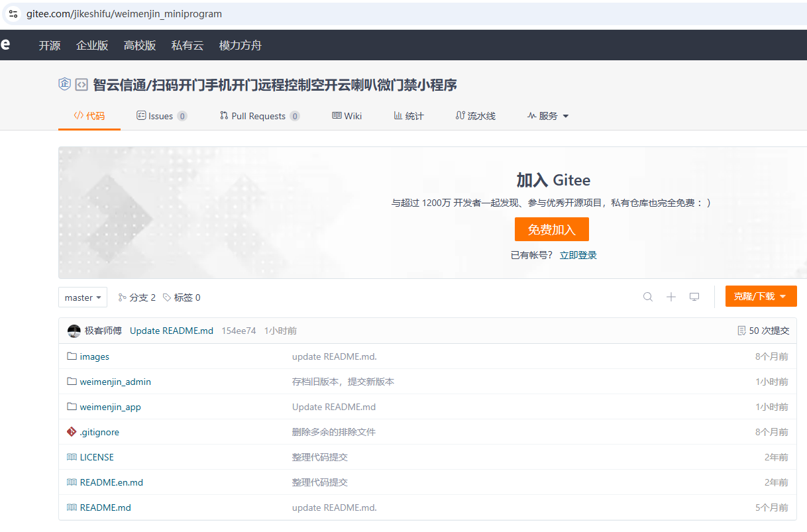The width and height of the screenshot is (807, 532).
Task: Click the 扫码开门手机开门远程控制空开云喇叭微门禁小程序 repository name
Action: click(305, 85)
